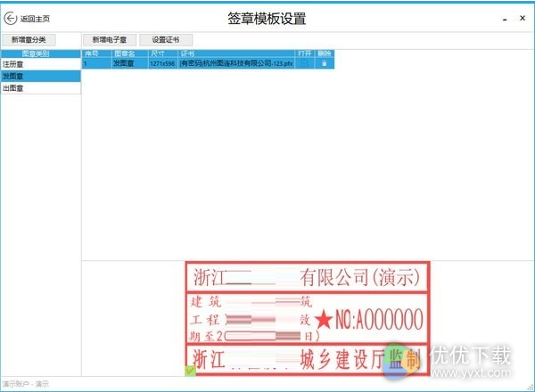Click the 打开 column header
The width and height of the screenshot is (535, 392).
pos(304,53)
